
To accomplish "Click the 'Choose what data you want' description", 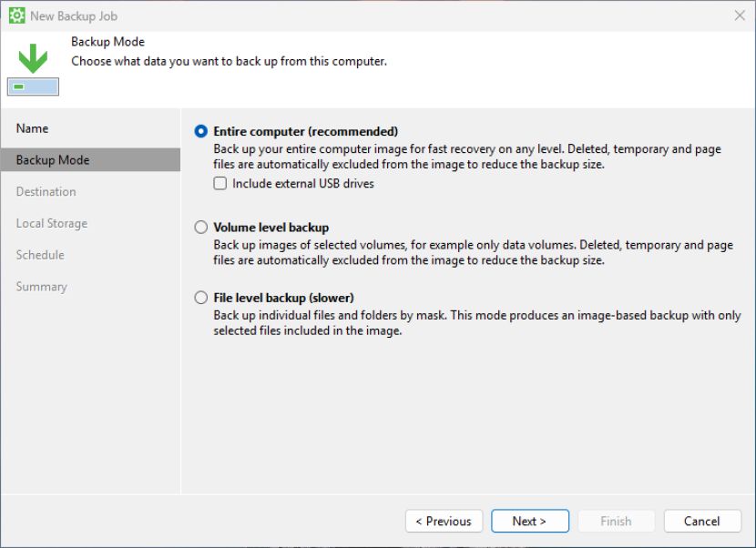I will coord(229,61).
